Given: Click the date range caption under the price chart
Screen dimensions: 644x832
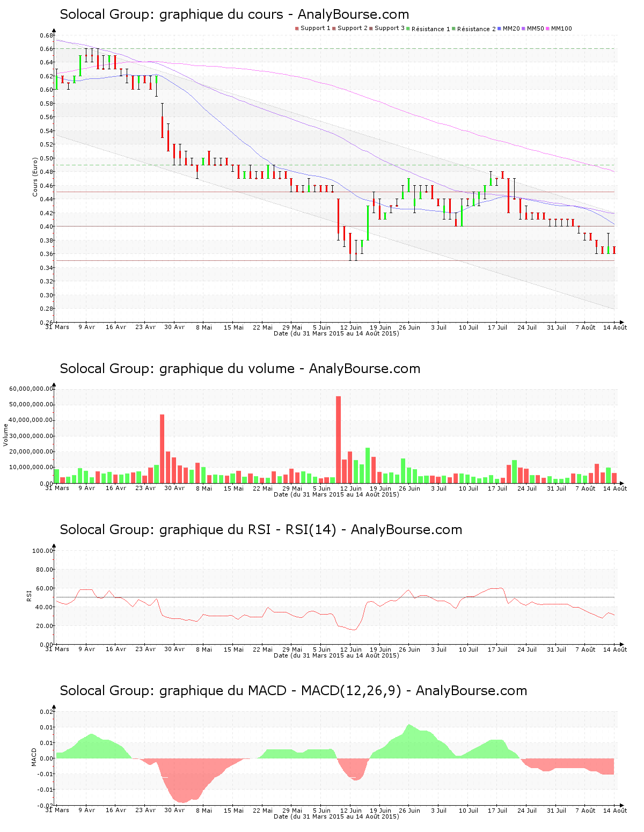Looking at the screenshot, I should click(x=336, y=333).
